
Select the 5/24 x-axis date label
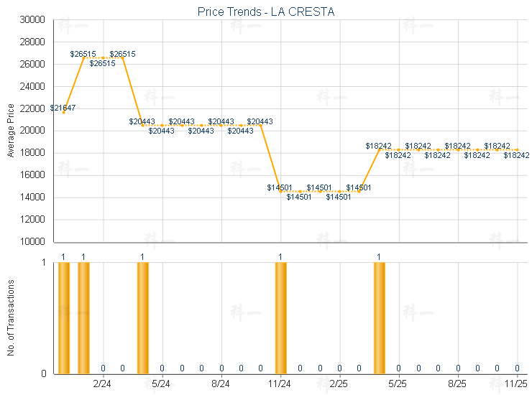[162, 384]
